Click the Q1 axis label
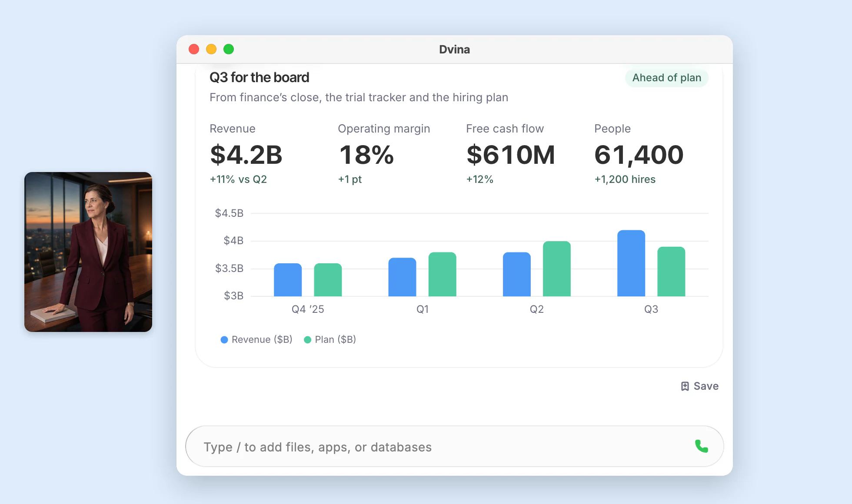Image resolution: width=852 pixels, height=504 pixels. click(x=423, y=309)
